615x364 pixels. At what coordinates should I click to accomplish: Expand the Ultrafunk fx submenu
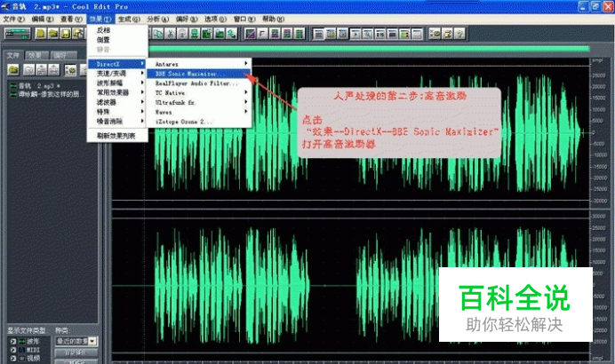[199, 102]
